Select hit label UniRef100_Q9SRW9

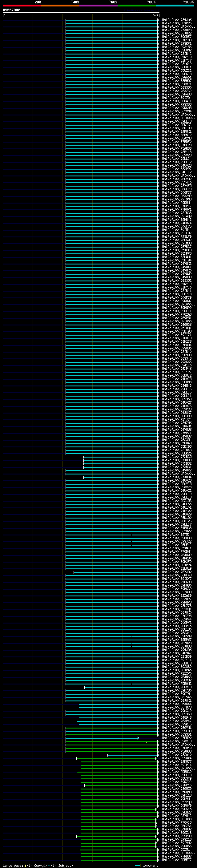point(177,836)
